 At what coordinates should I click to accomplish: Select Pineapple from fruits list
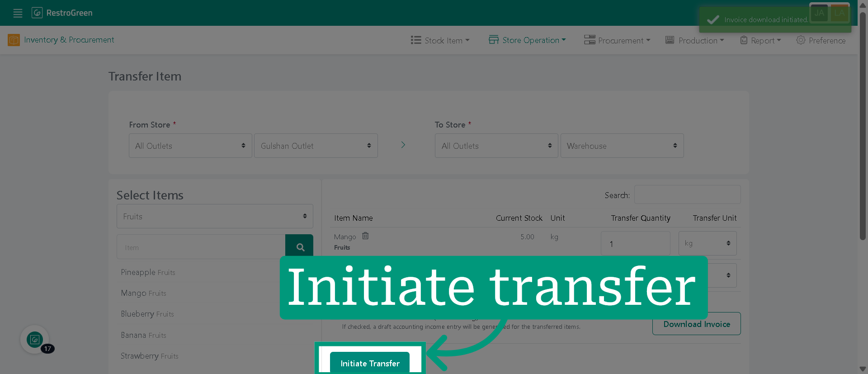click(148, 272)
